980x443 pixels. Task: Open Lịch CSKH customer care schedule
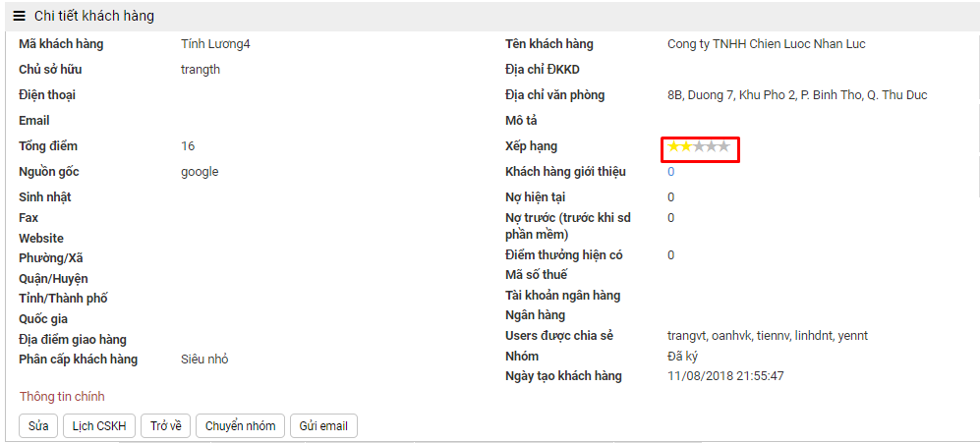click(x=99, y=426)
